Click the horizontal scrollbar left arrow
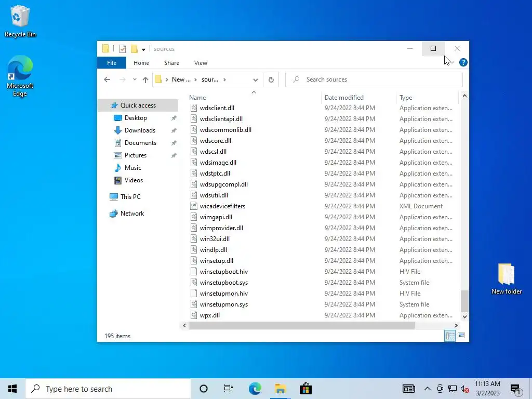 tap(184, 325)
